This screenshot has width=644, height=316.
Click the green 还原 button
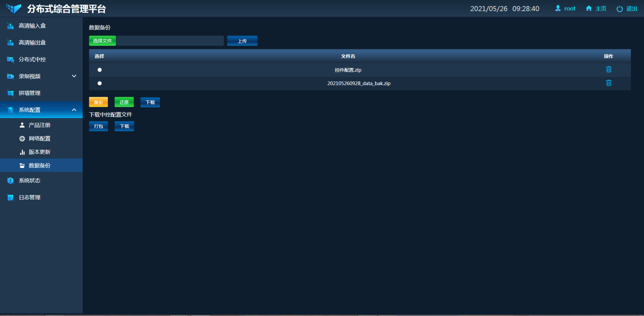(x=124, y=102)
